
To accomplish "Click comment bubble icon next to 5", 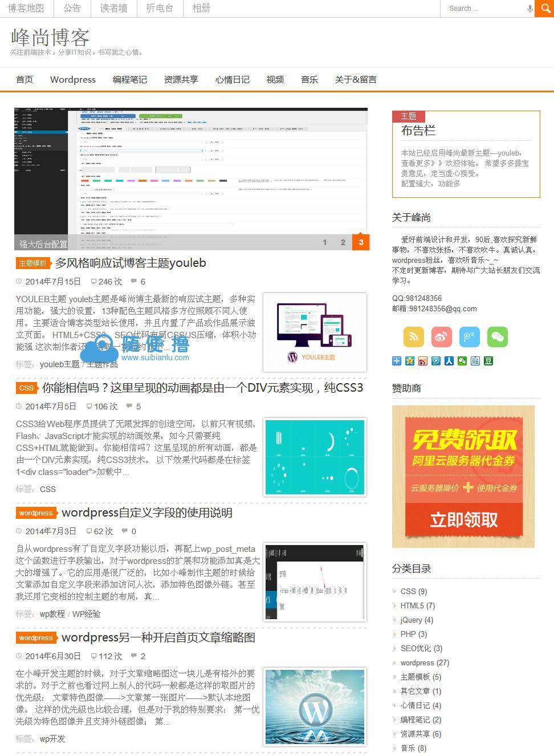I will (129, 406).
